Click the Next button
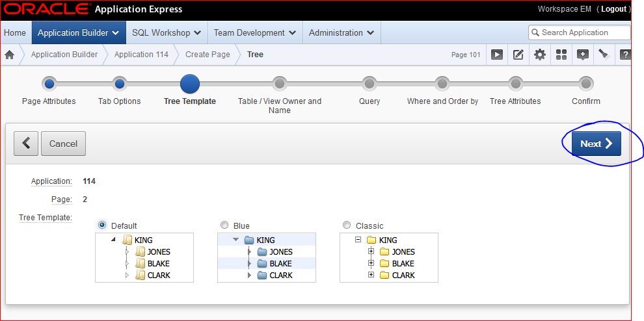Image resolution: width=644 pixels, height=321 pixels. [597, 144]
